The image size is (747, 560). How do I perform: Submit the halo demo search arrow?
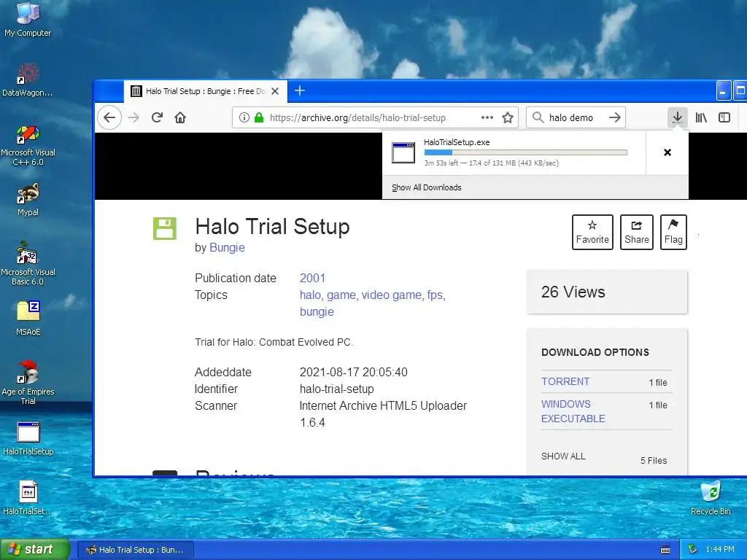(x=615, y=117)
